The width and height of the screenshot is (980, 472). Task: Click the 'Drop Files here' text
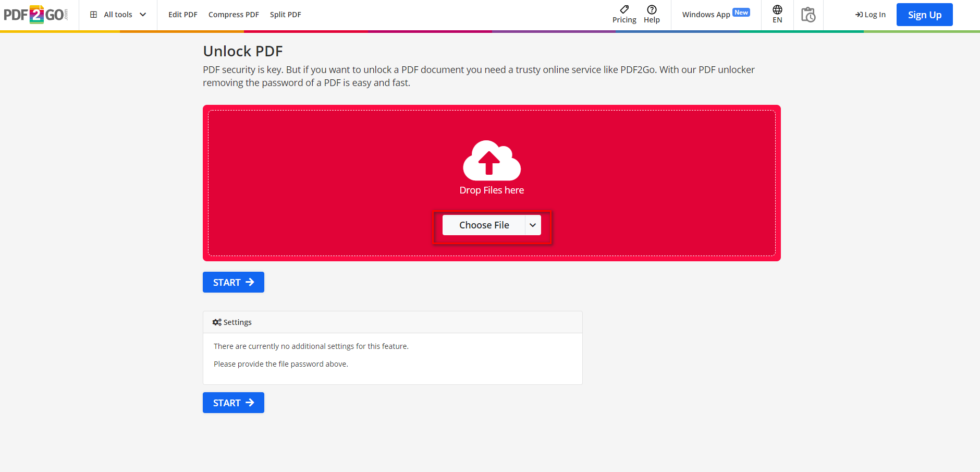tap(492, 190)
